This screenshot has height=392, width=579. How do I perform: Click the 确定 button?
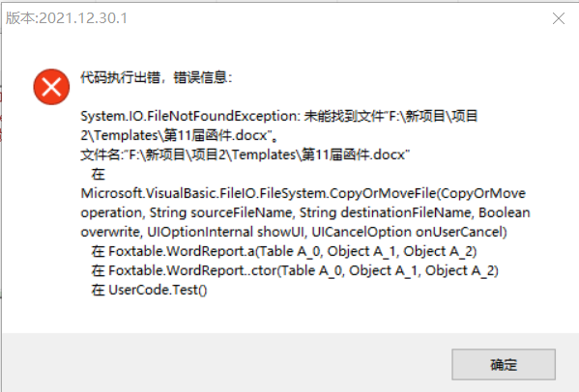[x=504, y=364]
